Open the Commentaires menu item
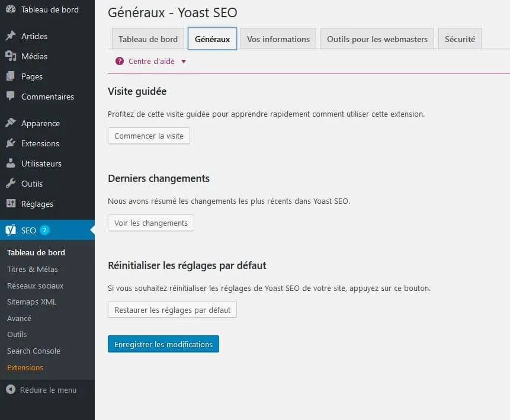The image size is (510, 420). (x=47, y=97)
